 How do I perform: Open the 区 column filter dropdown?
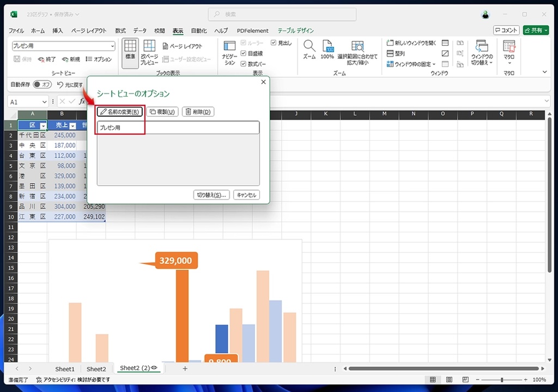(x=43, y=126)
